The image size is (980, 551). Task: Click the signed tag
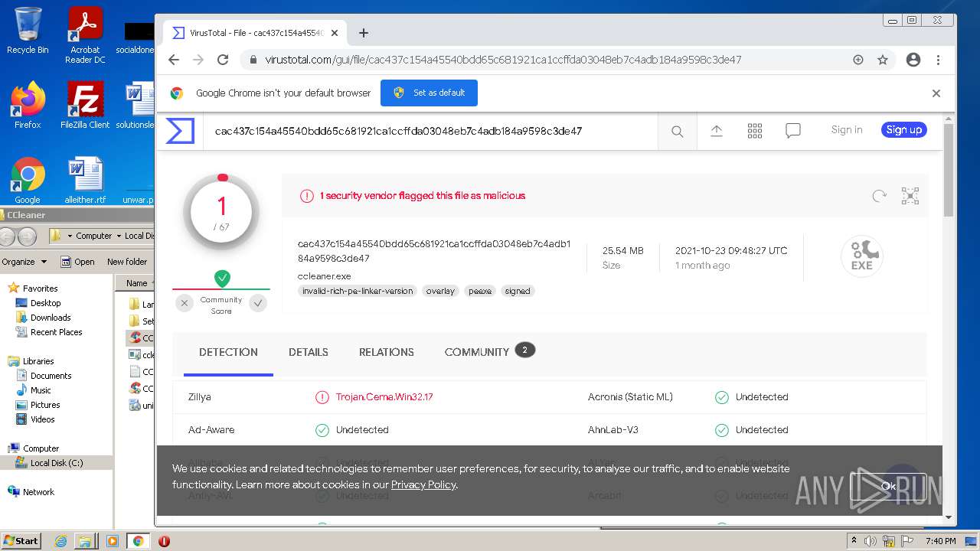[518, 291]
